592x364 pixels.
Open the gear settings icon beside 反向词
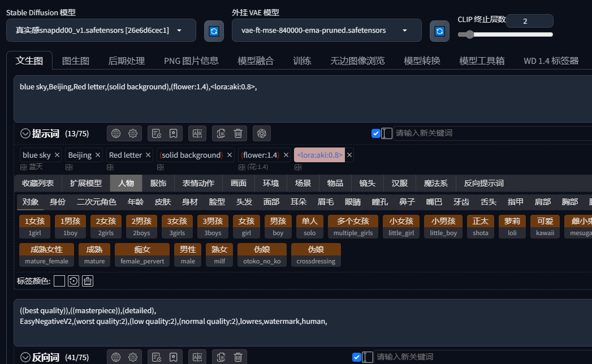pyautogui.click(x=133, y=357)
